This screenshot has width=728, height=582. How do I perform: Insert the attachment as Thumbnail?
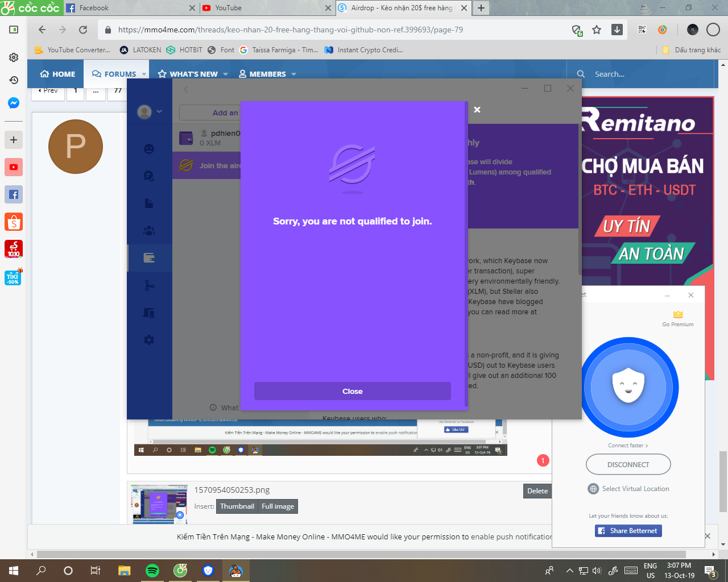point(237,506)
